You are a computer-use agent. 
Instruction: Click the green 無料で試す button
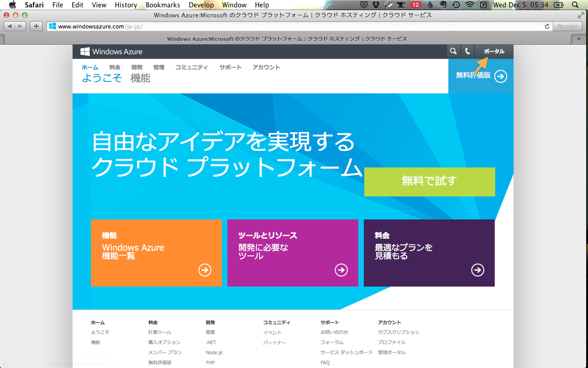pyautogui.click(x=430, y=182)
